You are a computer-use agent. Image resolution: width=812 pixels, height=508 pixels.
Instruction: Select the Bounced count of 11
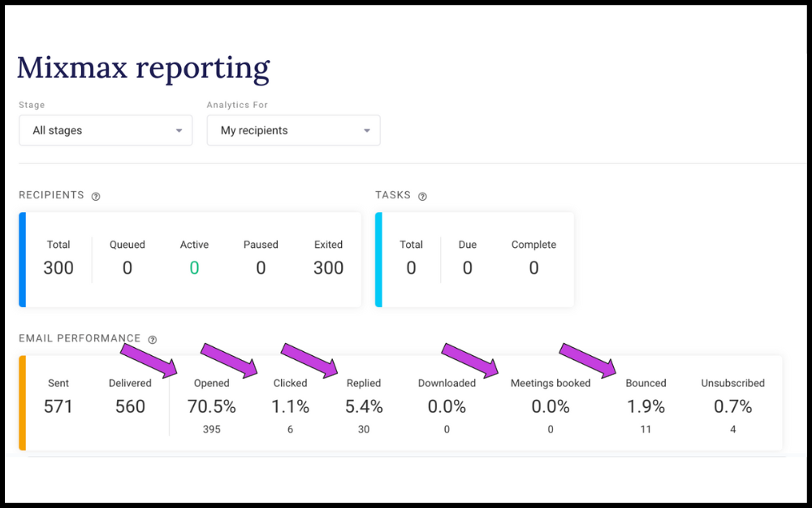646,429
